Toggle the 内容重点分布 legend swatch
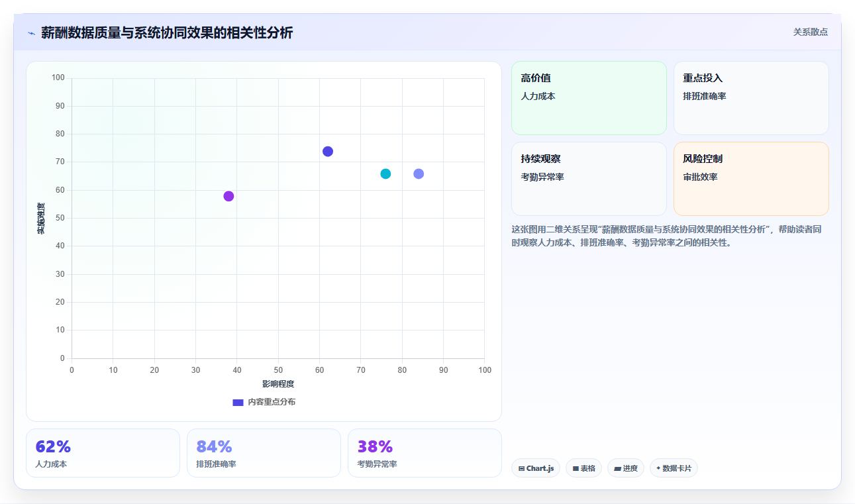Screen dimensions: 855x504 (x=238, y=402)
